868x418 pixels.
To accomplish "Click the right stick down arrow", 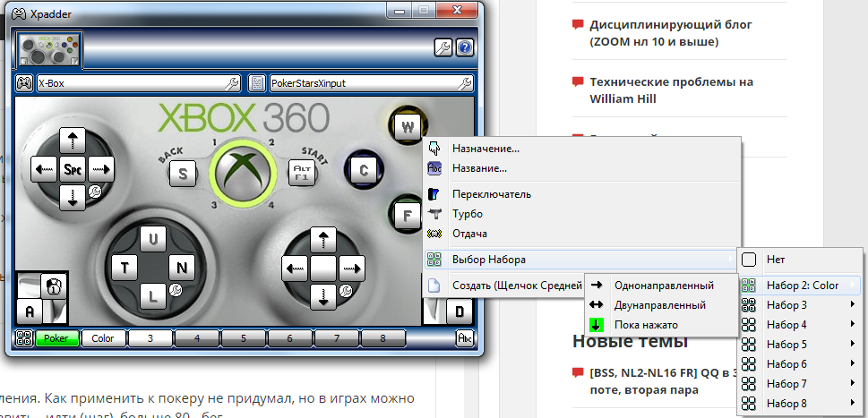I will (x=323, y=297).
